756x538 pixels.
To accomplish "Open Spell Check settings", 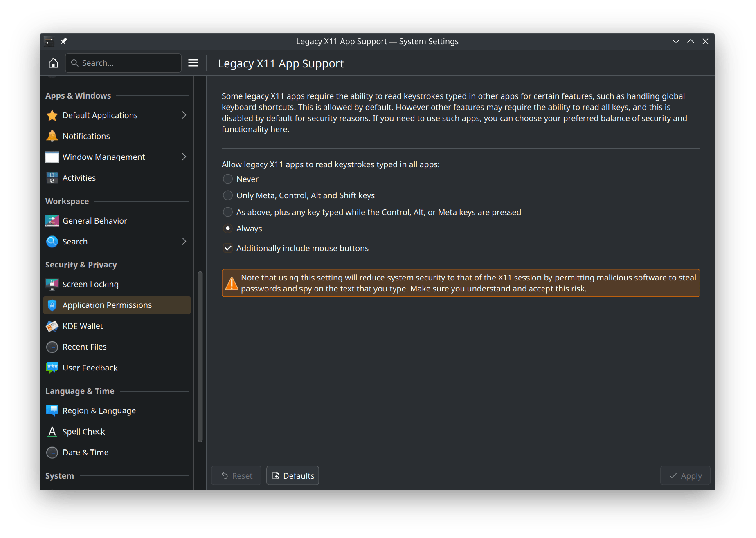I will click(x=117, y=431).
